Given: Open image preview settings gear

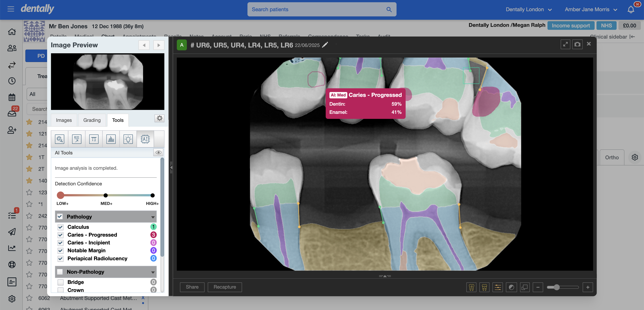Looking at the screenshot, I should coord(160,118).
